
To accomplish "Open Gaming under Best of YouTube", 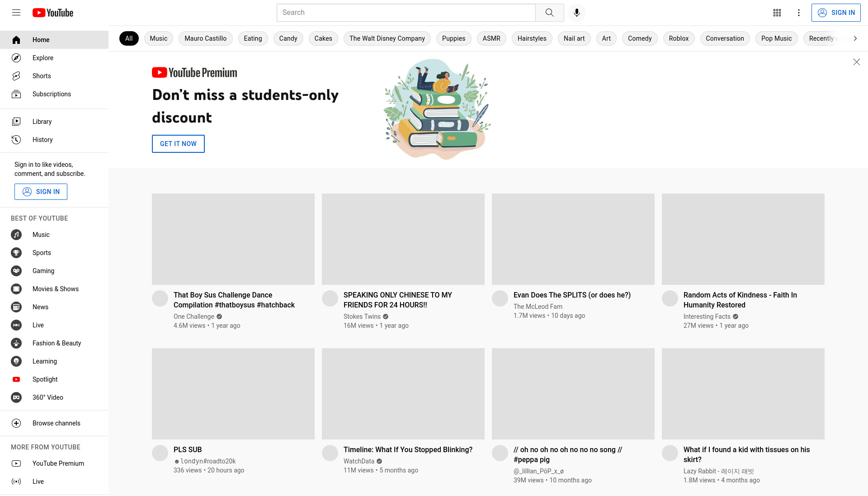I will tap(54, 271).
